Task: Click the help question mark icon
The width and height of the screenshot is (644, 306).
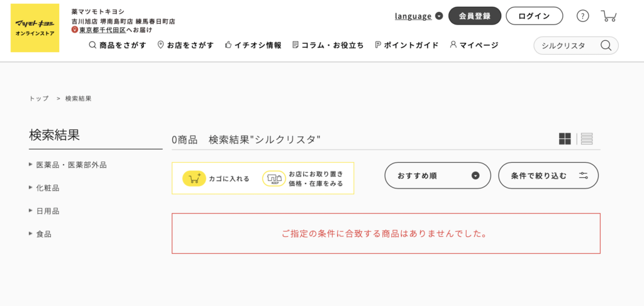Action: tap(583, 16)
